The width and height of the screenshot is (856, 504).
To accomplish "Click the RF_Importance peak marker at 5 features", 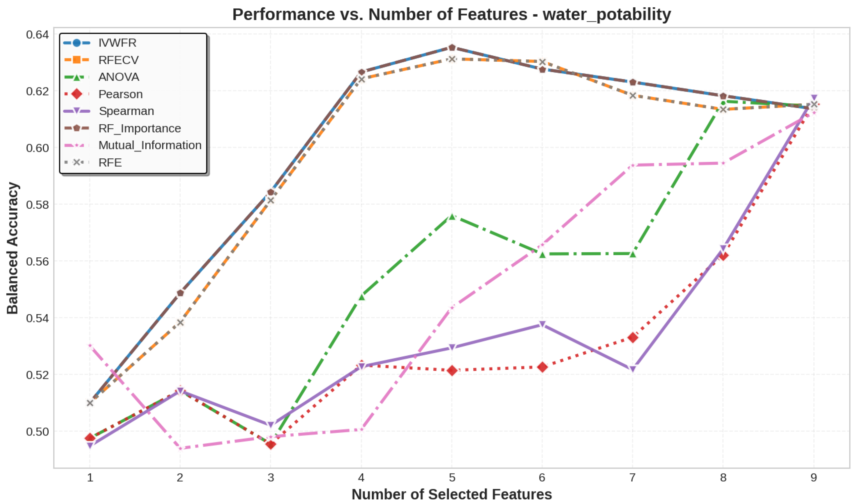I will click(452, 47).
